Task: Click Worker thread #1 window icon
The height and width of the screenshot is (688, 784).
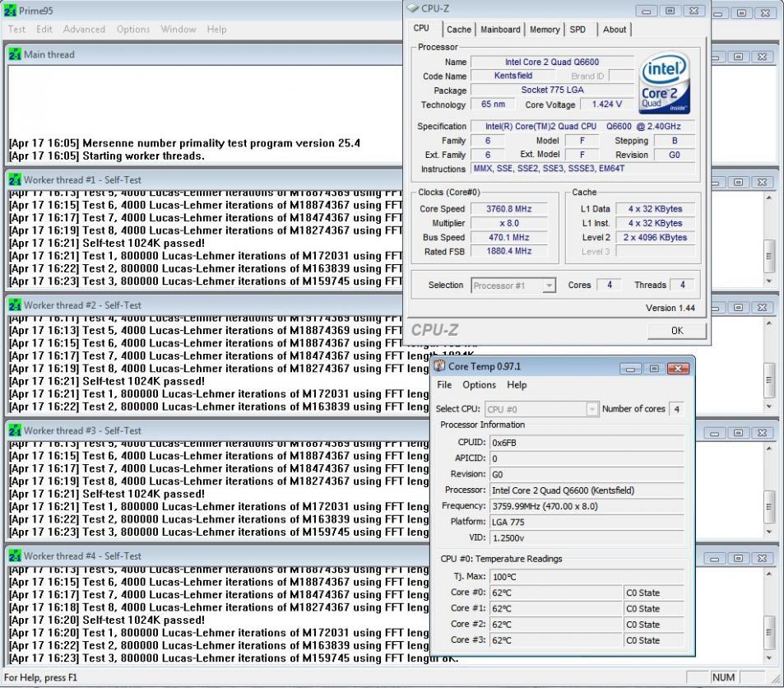Action: pyautogui.click(x=15, y=179)
